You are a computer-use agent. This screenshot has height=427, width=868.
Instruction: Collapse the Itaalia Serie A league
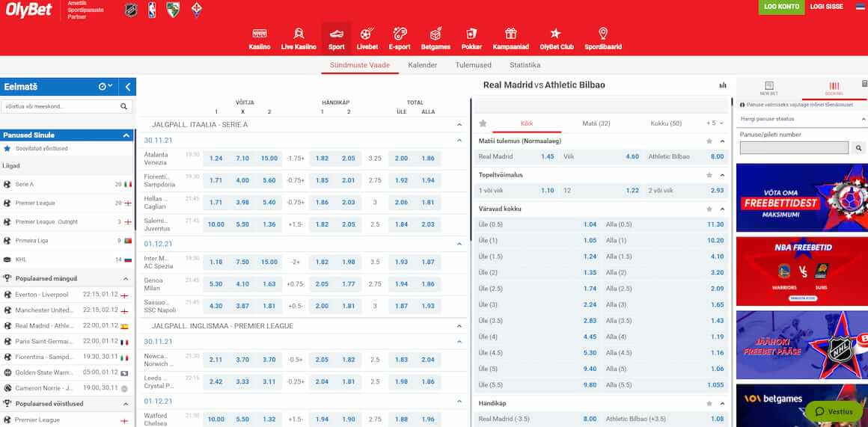point(459,125)
